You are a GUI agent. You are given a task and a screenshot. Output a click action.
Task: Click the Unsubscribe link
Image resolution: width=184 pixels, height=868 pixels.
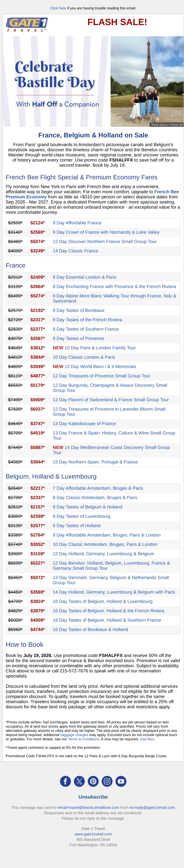pos(93,797)
